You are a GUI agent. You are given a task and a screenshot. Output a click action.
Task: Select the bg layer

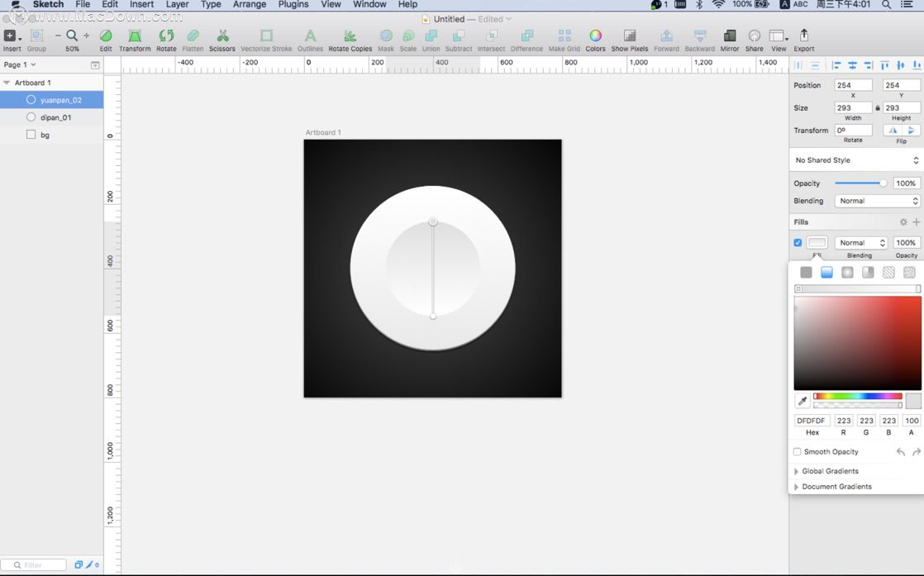pyautogui.click(x=52, y=135)
